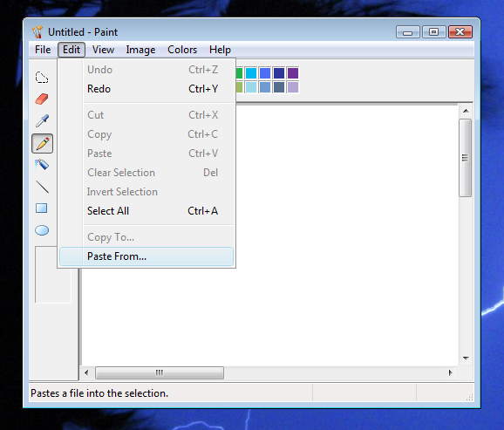Pick the olive green swatch
Screen dimensions: 504x430
pyautogui.click(x=240, y=87)
